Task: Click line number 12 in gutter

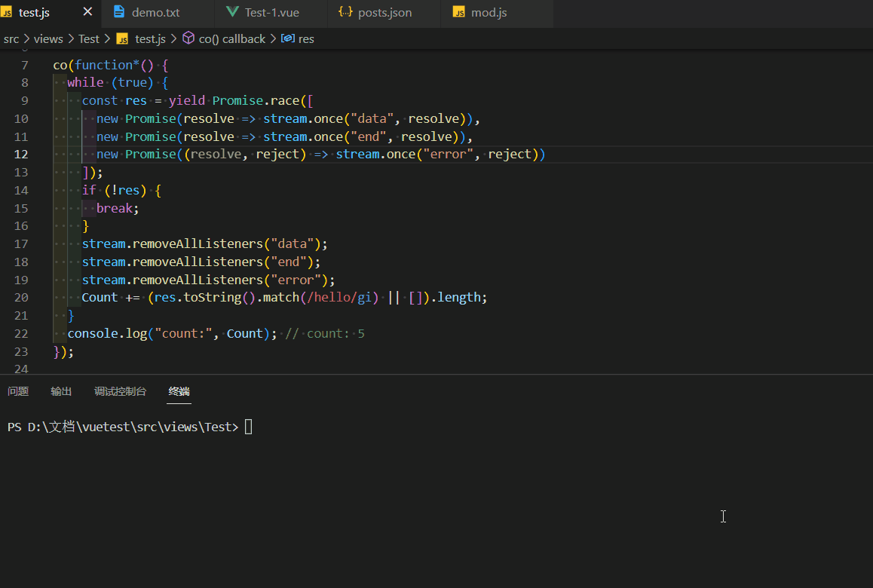Action: coord(21,155)
